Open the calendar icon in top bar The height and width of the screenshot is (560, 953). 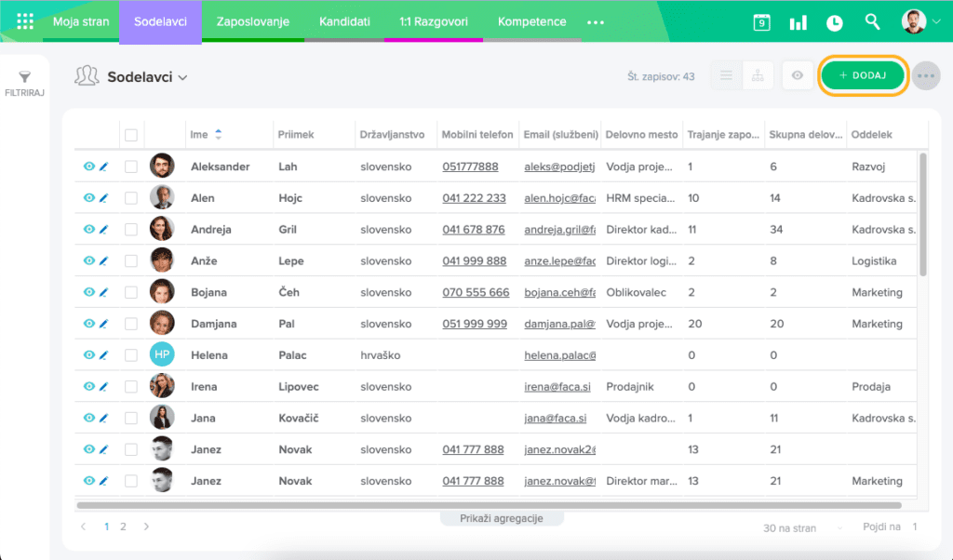(x=761, y=22)
